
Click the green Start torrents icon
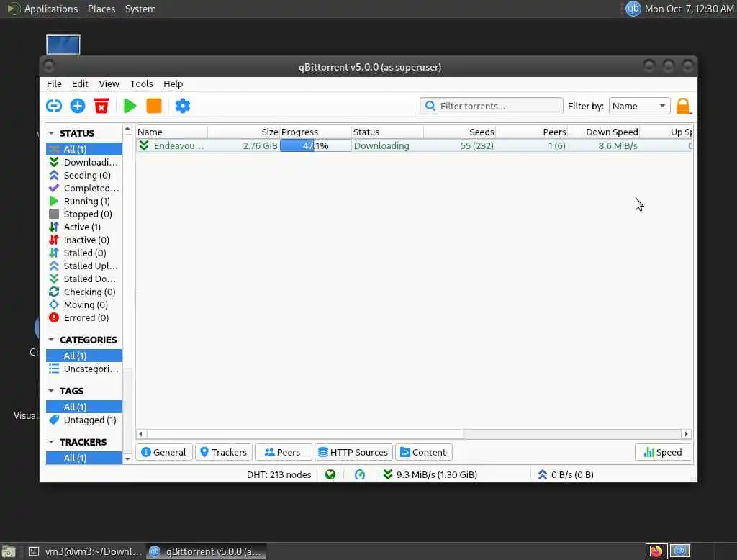(130, 106)
